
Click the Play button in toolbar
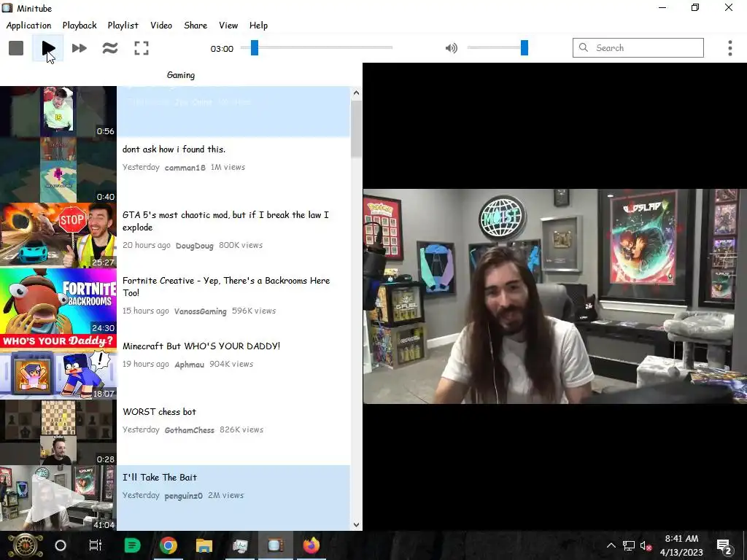point(47,48)
